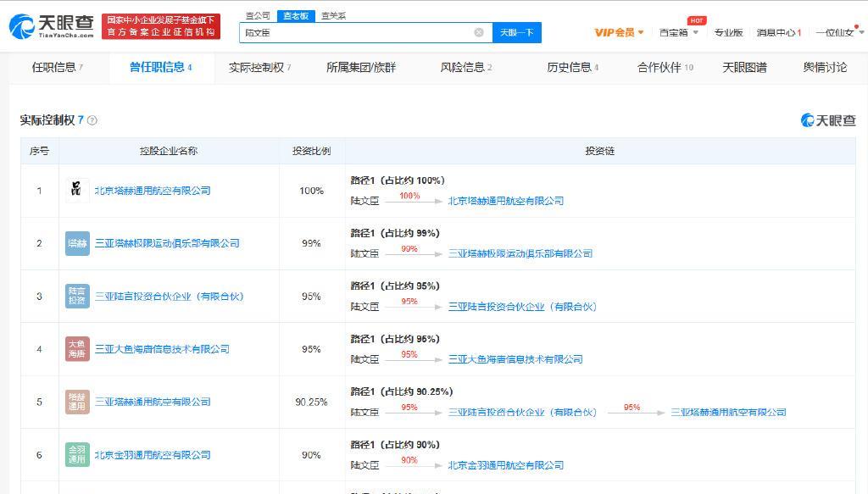Open the 风险信息 tab
The height and width of the screenshot is (494, 868).
click(466, 68)
